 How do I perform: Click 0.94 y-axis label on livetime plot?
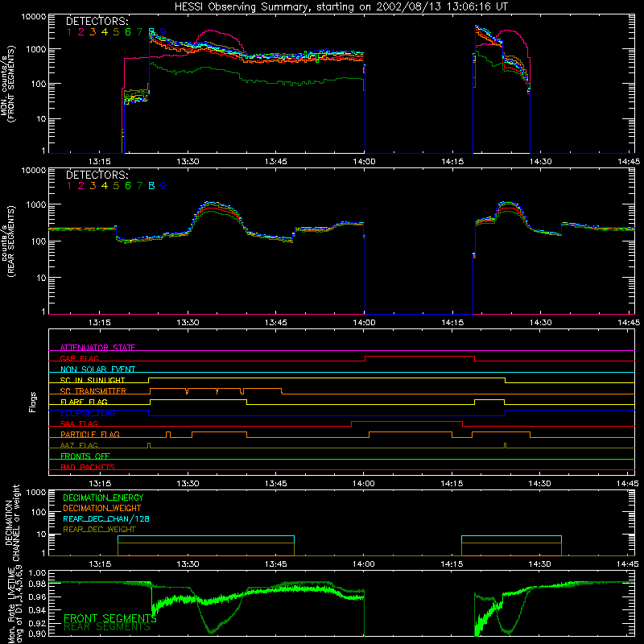tap(37, 610)
